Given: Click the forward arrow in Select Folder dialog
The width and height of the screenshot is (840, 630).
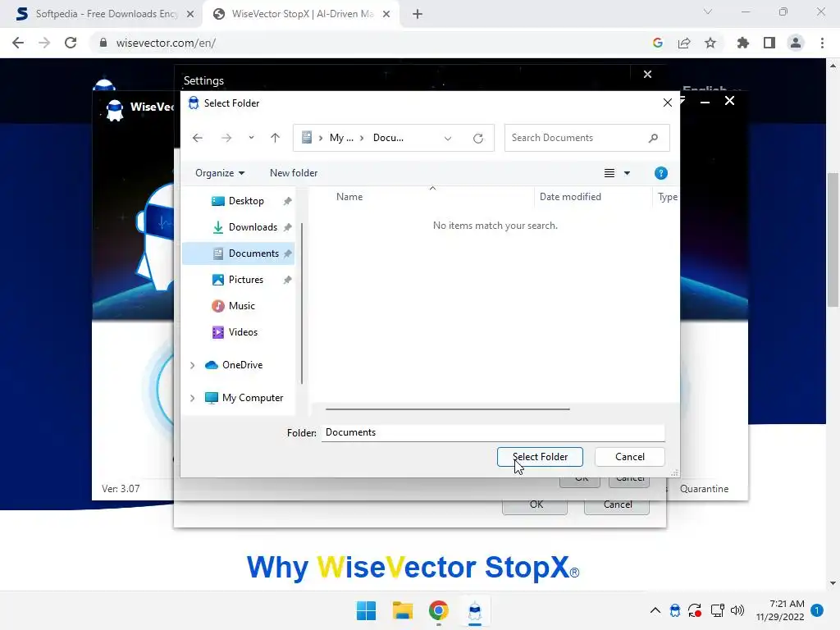Looking at the screenshot, I should pyautogui.click(x=226, y=138).
